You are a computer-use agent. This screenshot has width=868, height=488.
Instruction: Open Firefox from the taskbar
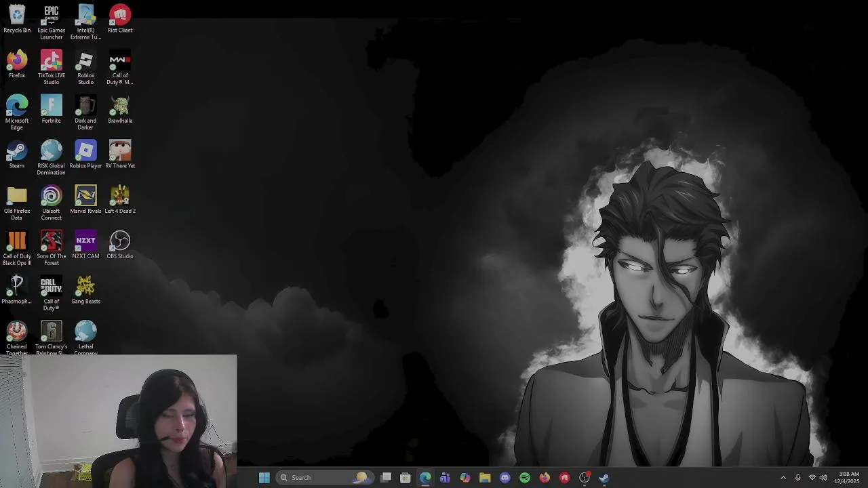point(545,478)
